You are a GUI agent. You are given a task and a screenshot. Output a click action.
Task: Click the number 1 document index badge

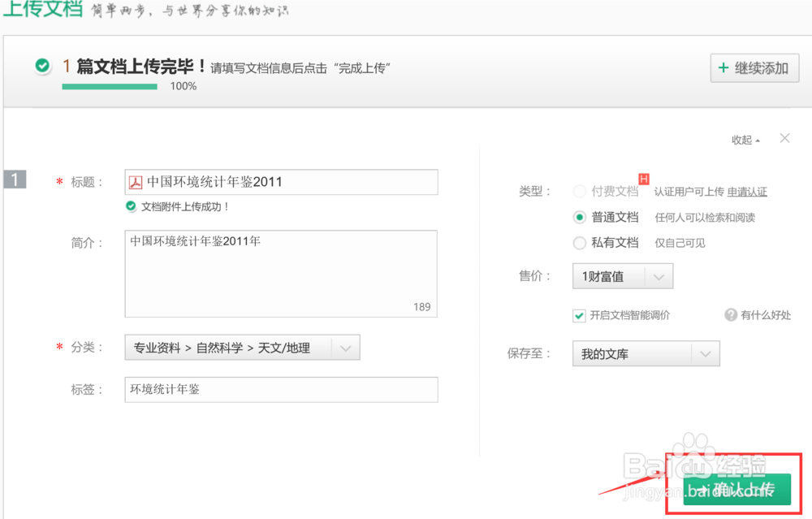pyautogui.click(x=15, y=179)
